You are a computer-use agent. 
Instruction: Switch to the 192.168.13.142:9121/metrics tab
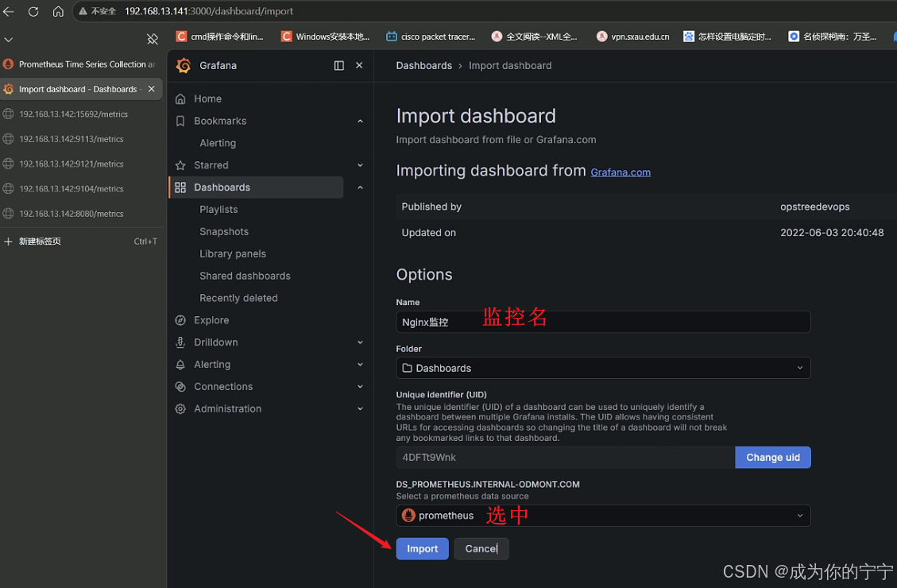(x=81, y=164)
